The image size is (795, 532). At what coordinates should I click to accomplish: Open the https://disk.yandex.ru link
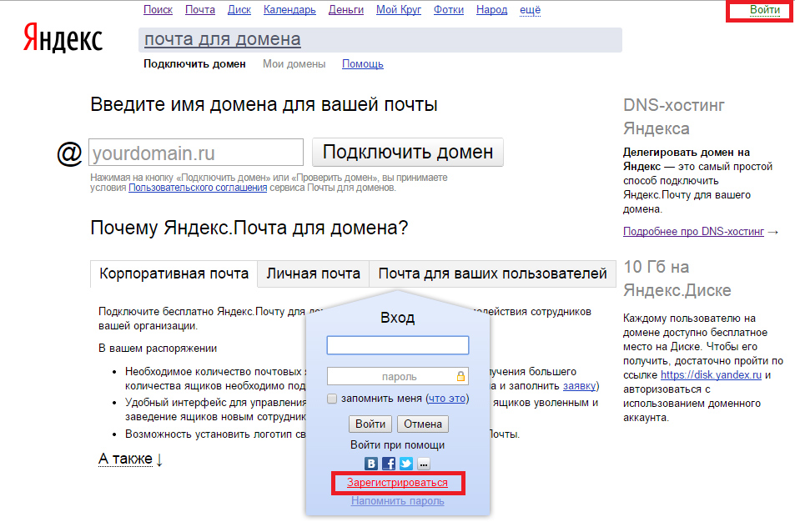coord(711,375)
